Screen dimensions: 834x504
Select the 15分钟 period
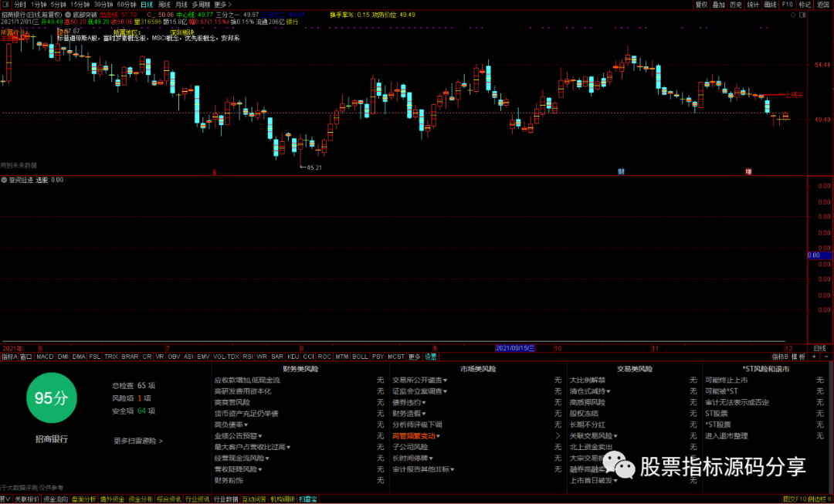click(x=80, y=5)
